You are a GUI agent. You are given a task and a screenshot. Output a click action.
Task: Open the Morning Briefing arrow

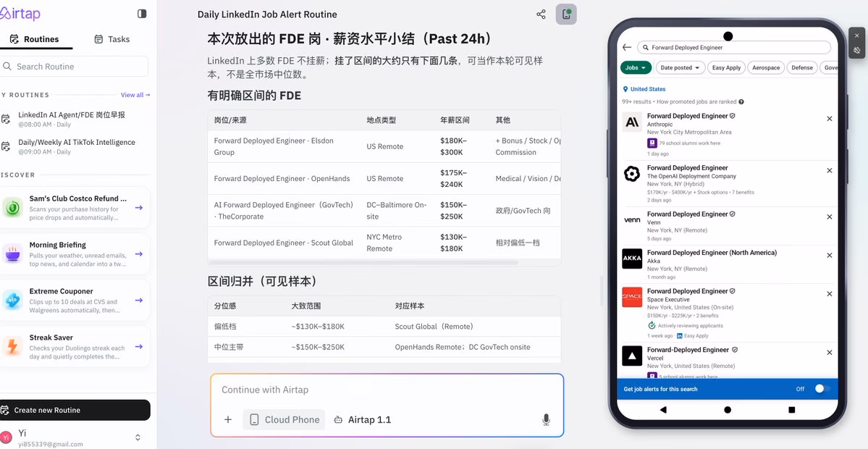139,254
